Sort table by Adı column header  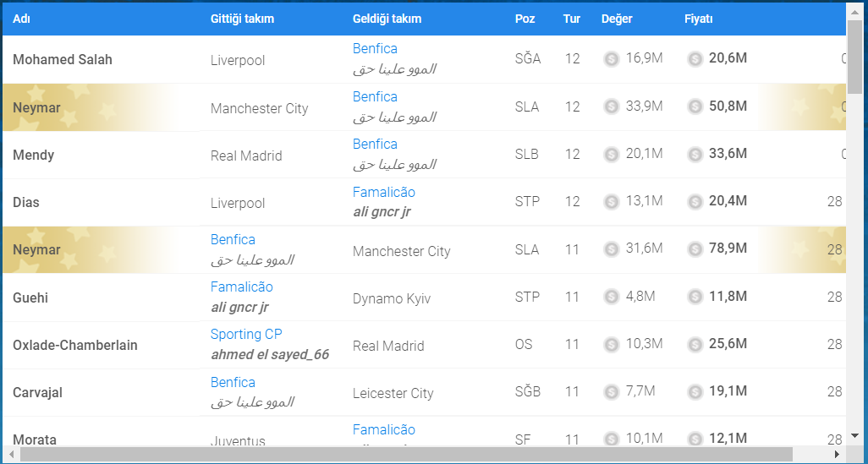(22, 19)
